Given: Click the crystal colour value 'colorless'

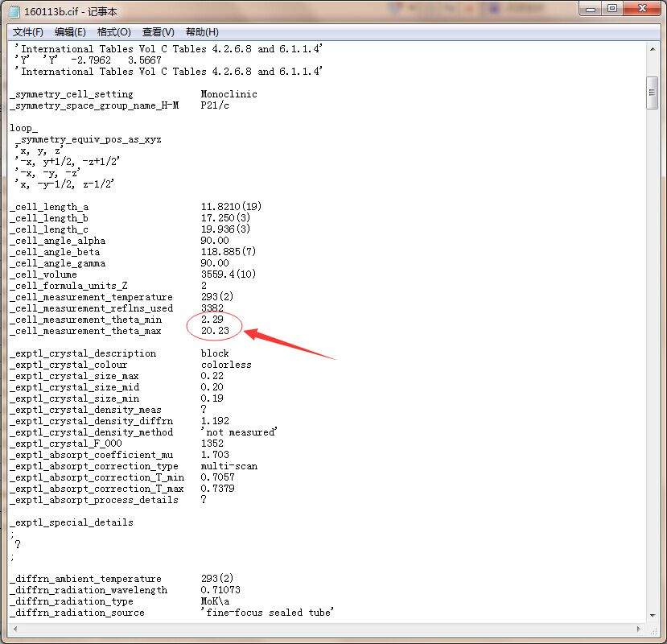Looking at the screenshot, I should 226,365.
